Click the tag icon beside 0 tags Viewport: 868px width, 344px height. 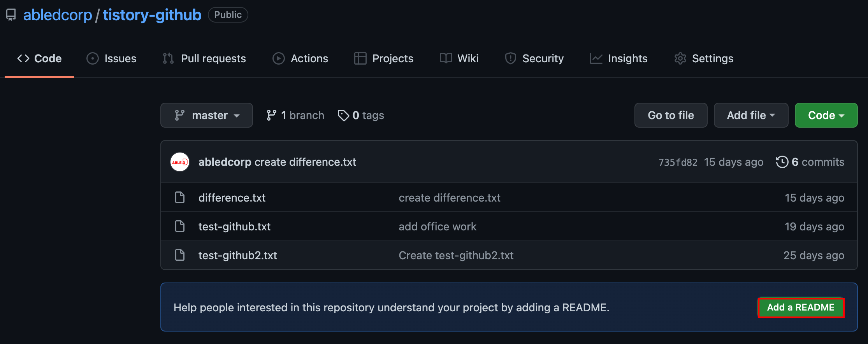(343, 115)
